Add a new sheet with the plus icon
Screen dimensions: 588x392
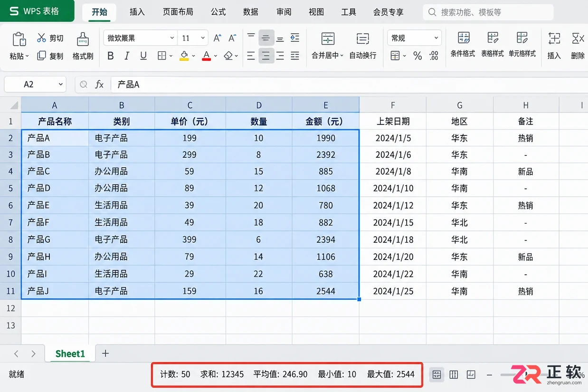[105, 354]
